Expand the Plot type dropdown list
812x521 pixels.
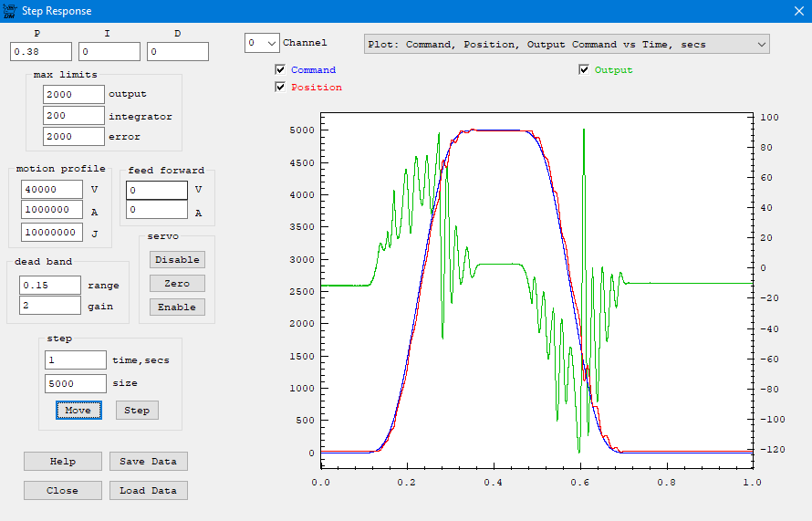pyautogui.click(x=567, y=44)
